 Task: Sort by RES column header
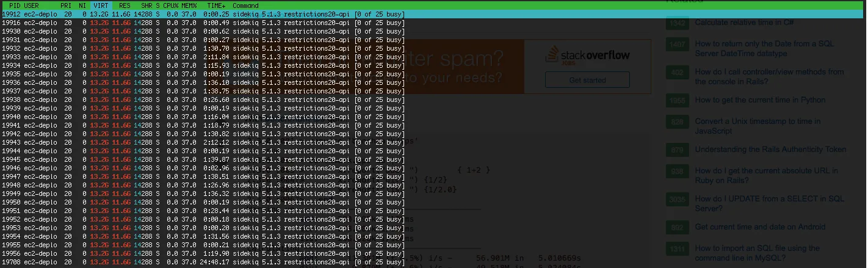click(125, 5)
